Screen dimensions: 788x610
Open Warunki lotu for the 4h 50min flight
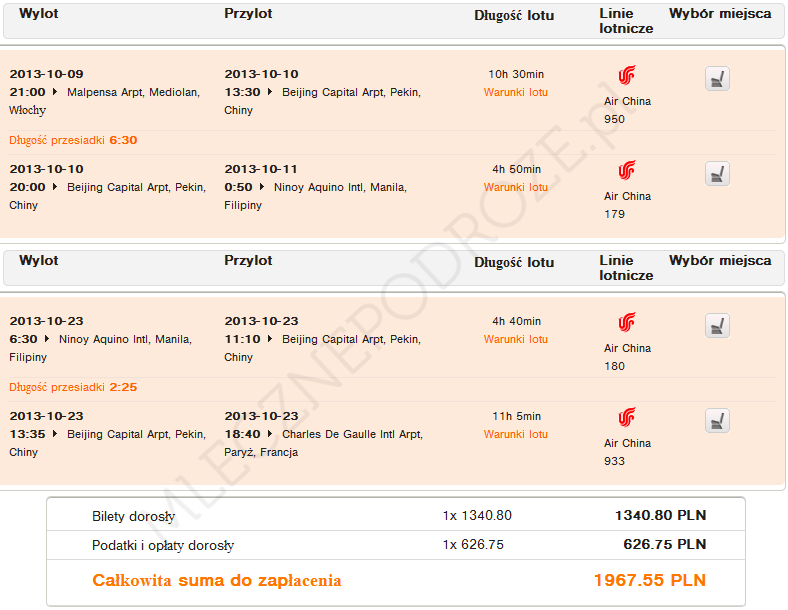(516, 188)
